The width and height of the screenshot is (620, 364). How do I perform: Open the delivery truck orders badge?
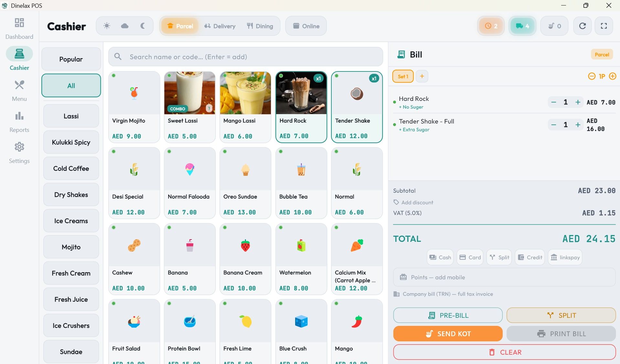pos(522,26)
